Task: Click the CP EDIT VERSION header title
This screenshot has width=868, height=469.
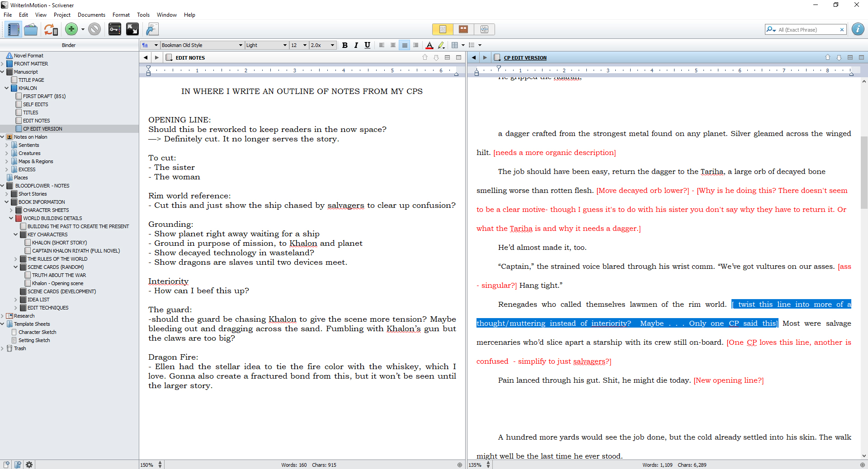Action: 525,58
